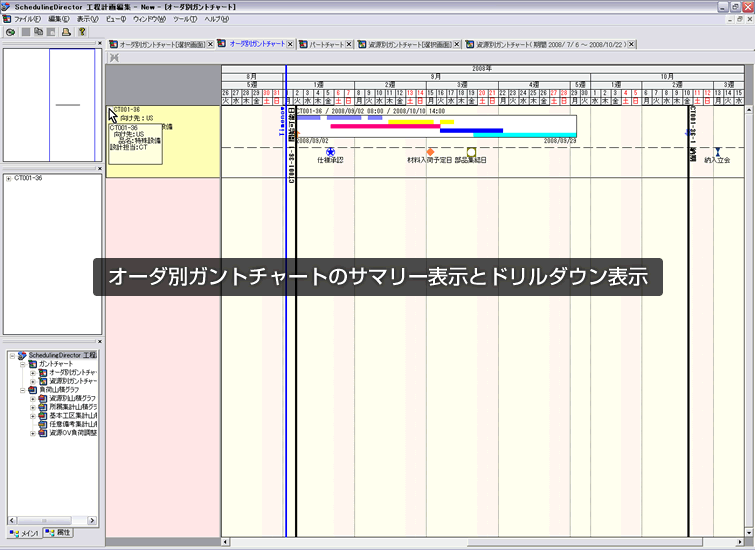Screen dimensions: 755x550
Task: Open the ヘルプ(H) menu
Action: (216, 19)
